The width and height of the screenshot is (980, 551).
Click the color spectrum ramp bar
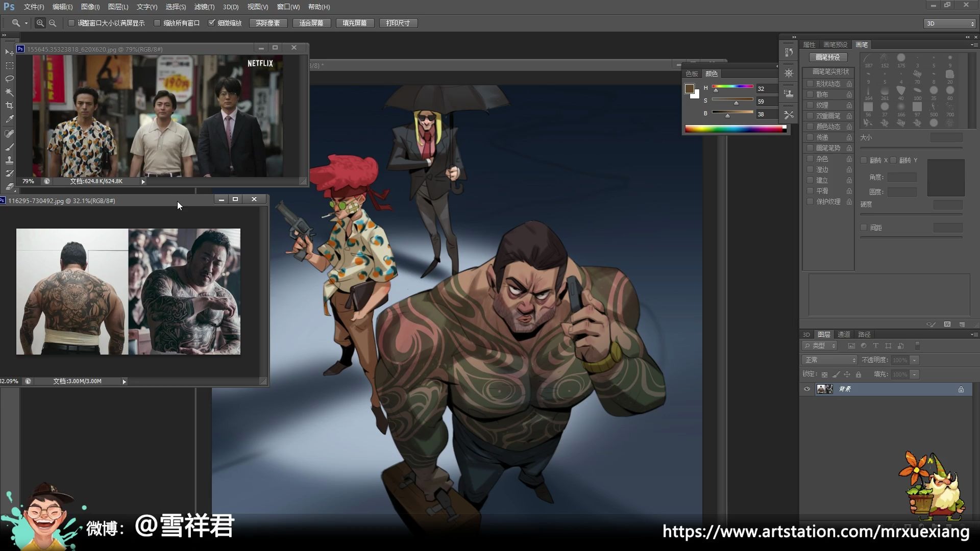point(736,129)
